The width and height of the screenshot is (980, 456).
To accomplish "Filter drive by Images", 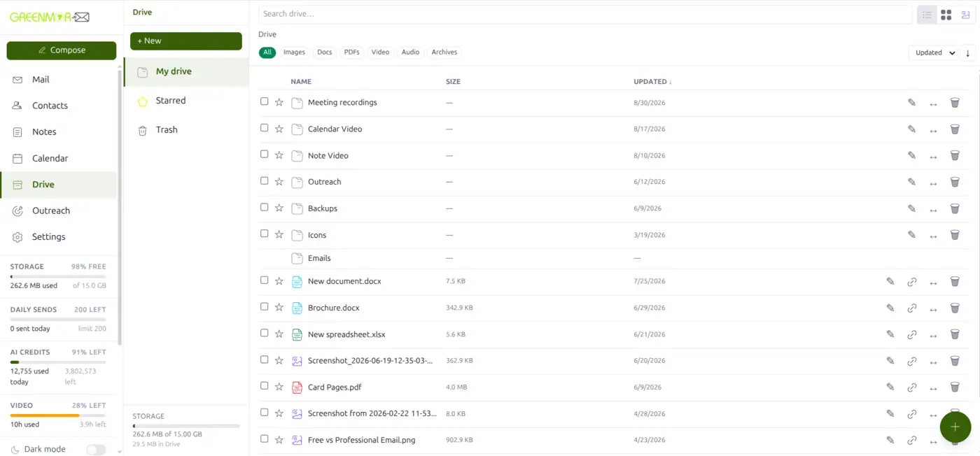I will [x=294, y=52].
